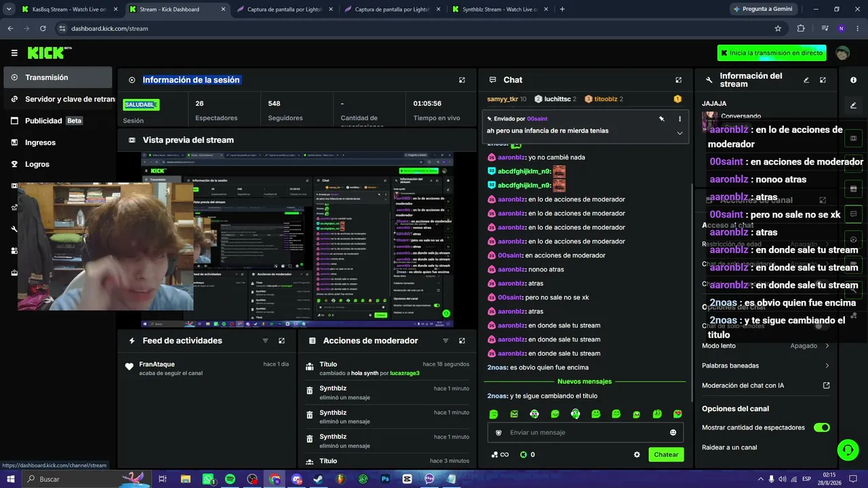Toggle Mostrar cantidad de espectadores switch
868x488 pixels.
(821, 428)
